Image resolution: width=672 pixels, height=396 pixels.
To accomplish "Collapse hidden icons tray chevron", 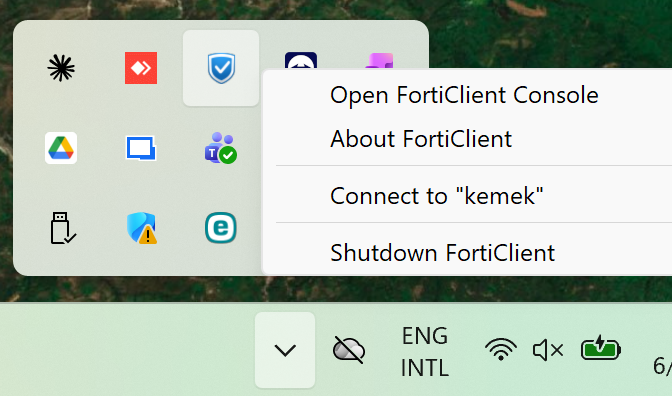I will coord(285,350).
